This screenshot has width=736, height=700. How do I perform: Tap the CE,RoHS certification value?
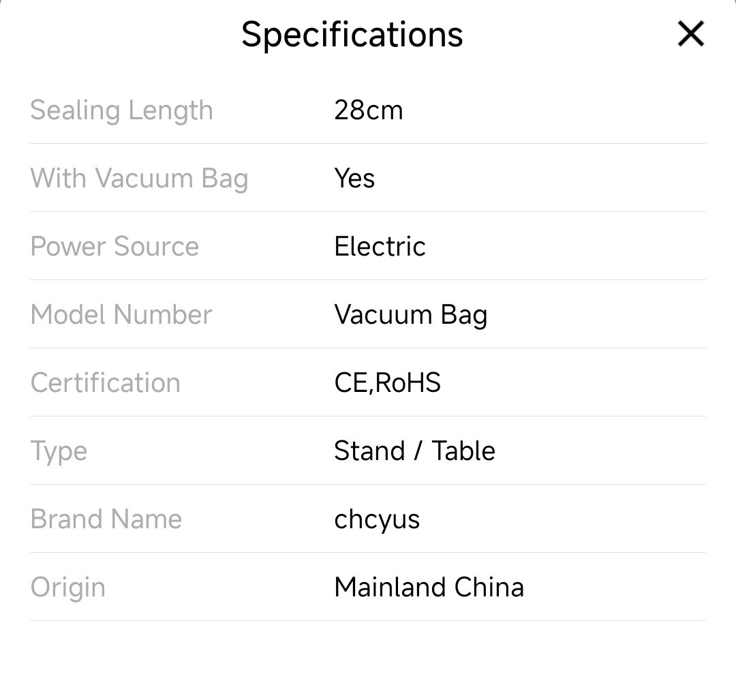(387, 383)
